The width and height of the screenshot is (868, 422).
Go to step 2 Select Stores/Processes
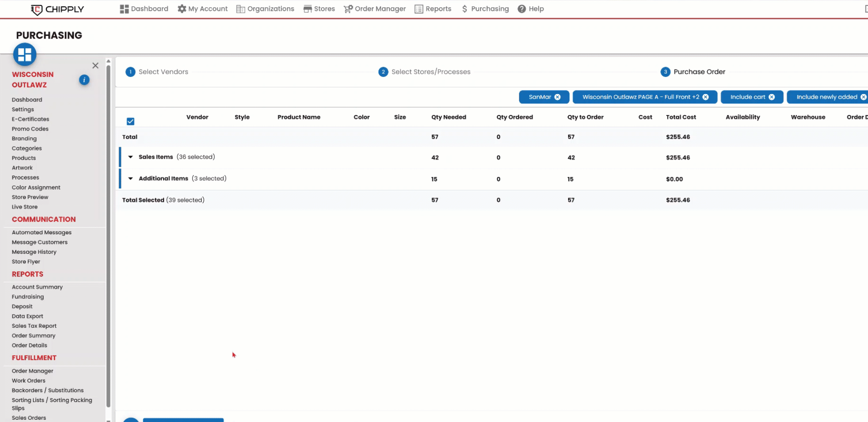(x=424, y=72)
